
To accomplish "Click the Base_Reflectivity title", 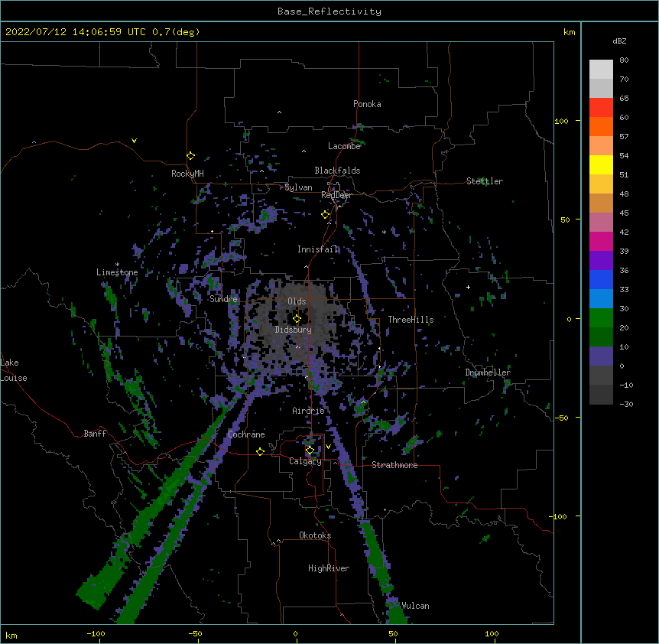I will tap(329, 11).
